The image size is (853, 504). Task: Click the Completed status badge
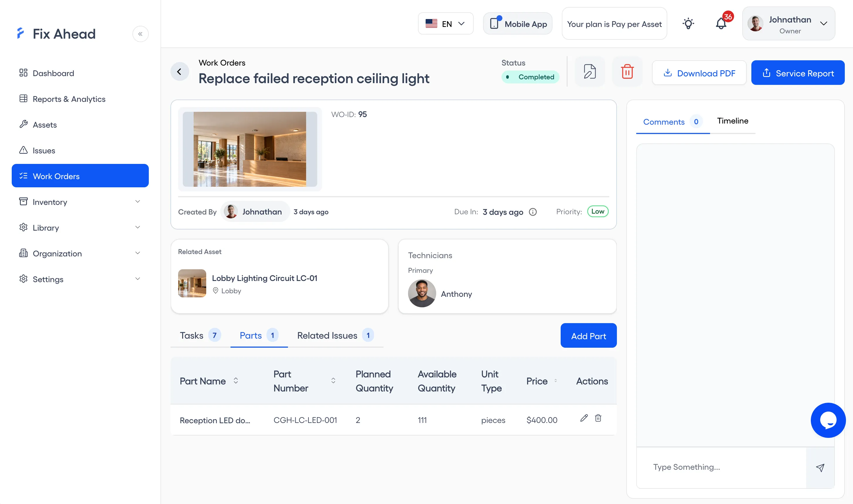530,77
